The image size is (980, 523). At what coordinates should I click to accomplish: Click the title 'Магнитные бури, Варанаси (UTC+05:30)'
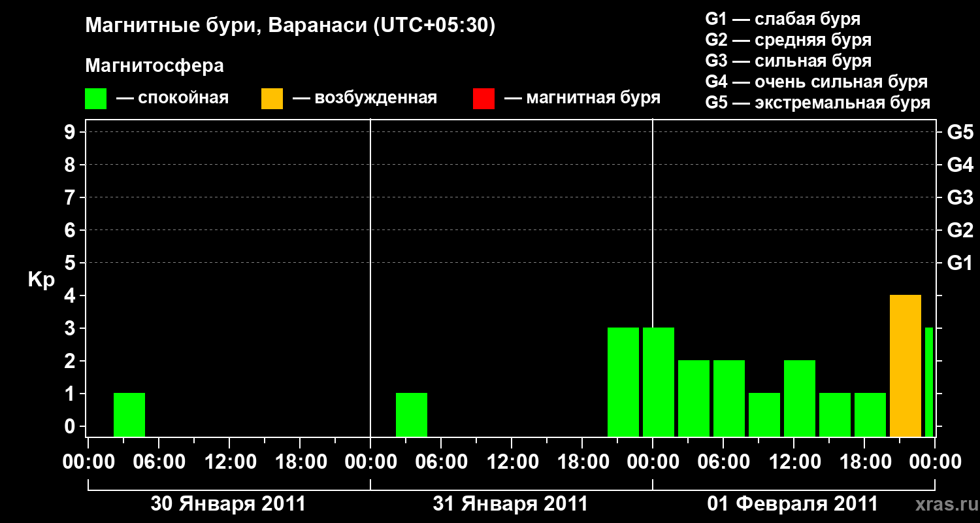click(290, 25)
